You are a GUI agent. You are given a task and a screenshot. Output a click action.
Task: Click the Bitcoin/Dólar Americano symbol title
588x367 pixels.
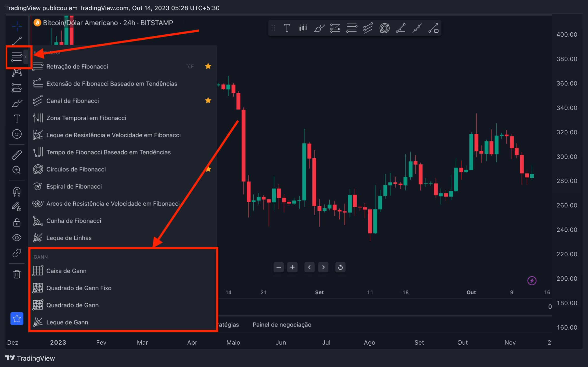[x=81, y=23]
